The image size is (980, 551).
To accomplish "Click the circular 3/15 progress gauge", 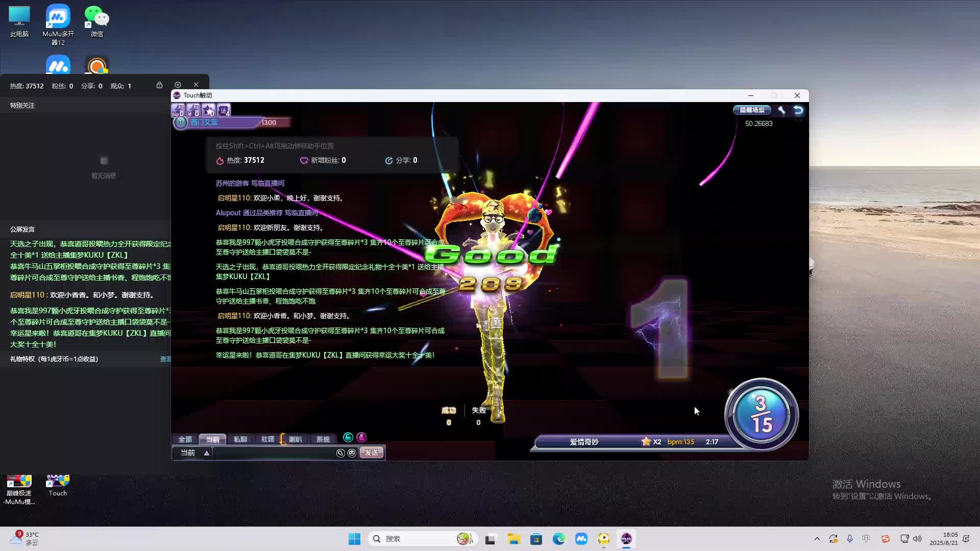I will coord(761,414).
